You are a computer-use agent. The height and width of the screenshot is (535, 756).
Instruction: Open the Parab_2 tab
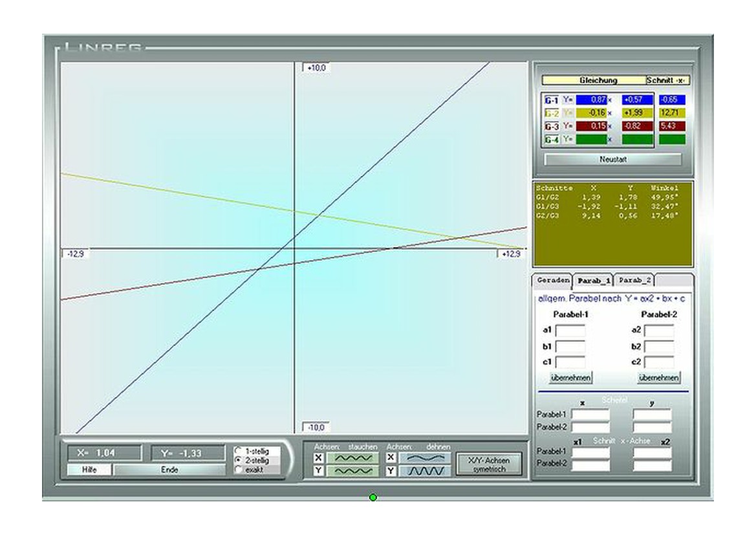point(634,281)
